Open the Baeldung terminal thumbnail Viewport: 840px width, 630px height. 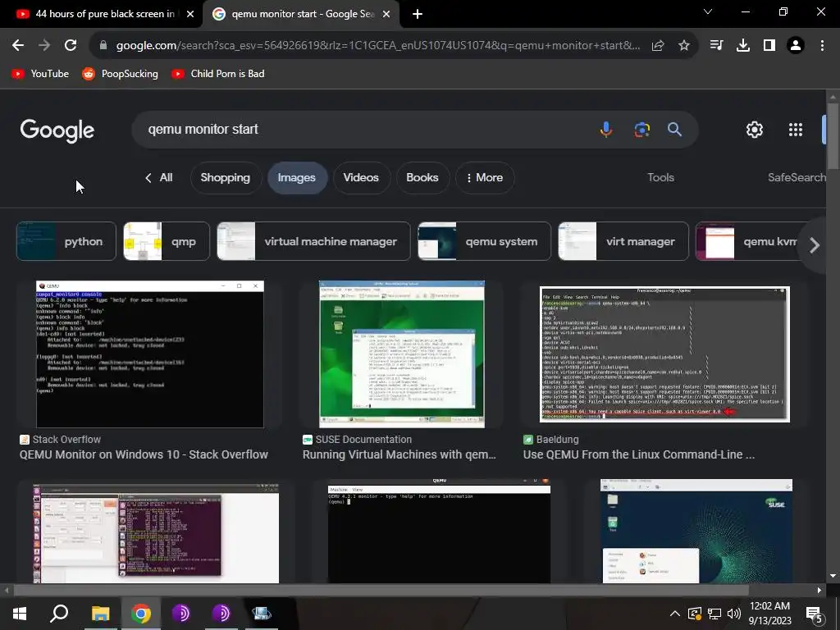pos(664,354)
